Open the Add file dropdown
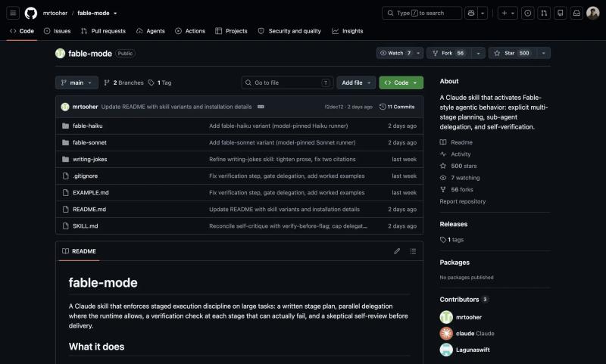 pos(356,82)
